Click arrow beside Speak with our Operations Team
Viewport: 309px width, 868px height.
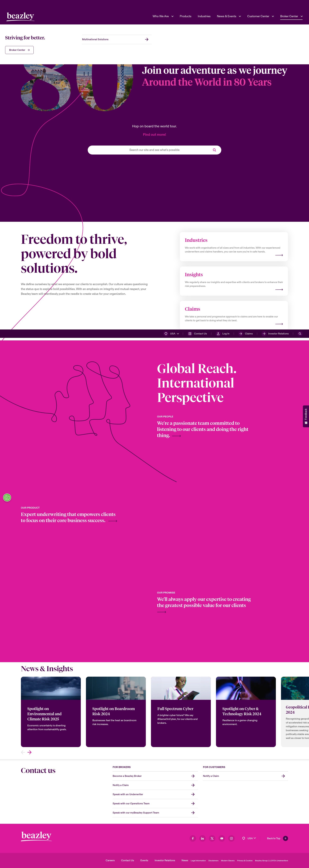pyautogui.click(x=193, y=803)
